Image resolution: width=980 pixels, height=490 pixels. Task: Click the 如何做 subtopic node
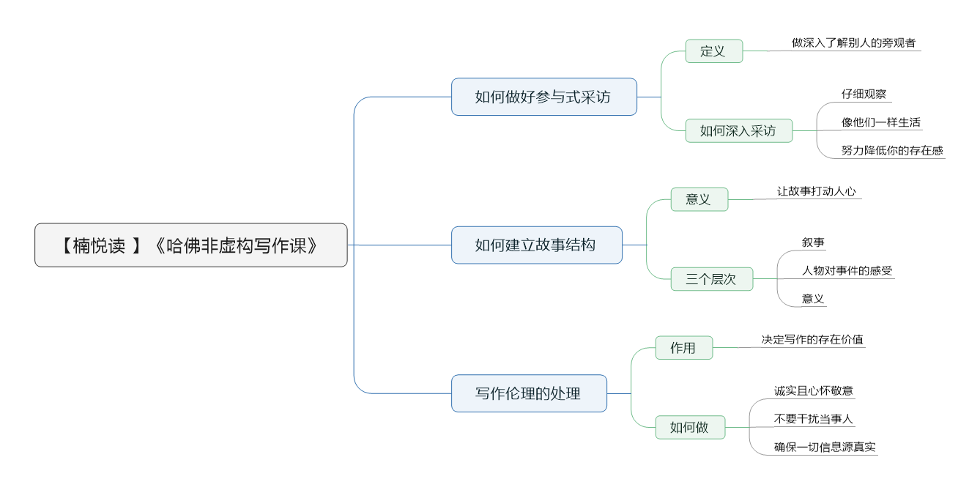tap(690, 427)
